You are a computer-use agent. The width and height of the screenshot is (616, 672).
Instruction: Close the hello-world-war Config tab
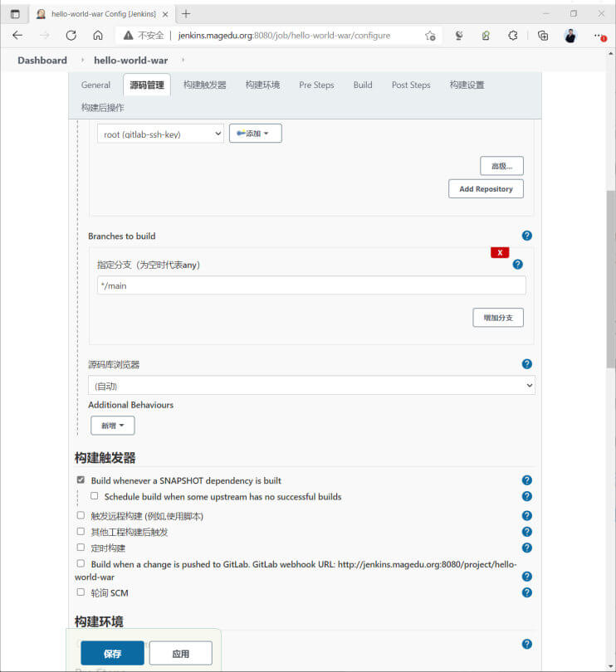point(165,14)
